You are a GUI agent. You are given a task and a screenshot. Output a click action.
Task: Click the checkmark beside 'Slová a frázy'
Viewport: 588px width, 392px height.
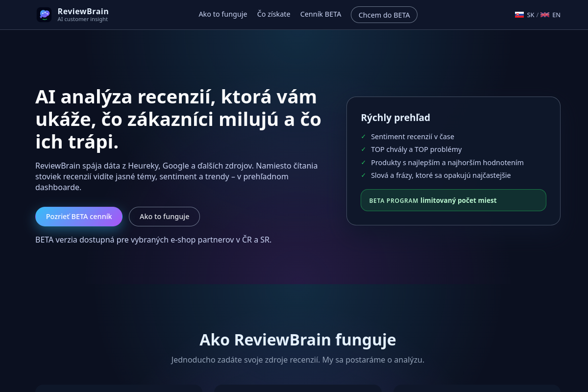(364, 175)
